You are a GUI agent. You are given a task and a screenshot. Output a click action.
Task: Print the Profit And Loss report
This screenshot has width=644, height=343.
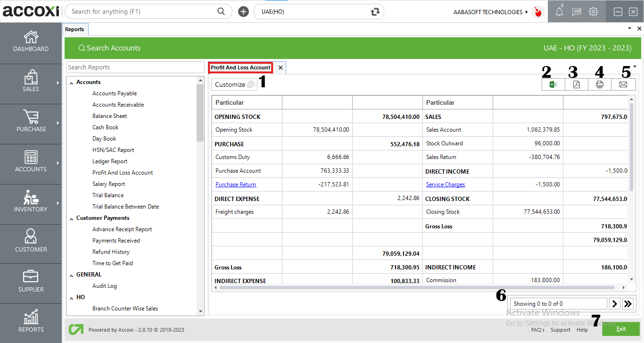[x=599, y=84]
